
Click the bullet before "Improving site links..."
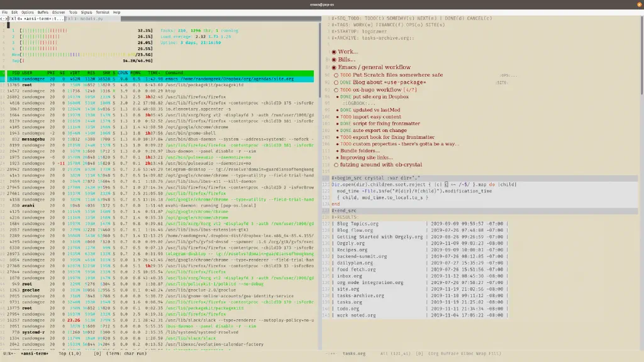[x=337, y=157]
